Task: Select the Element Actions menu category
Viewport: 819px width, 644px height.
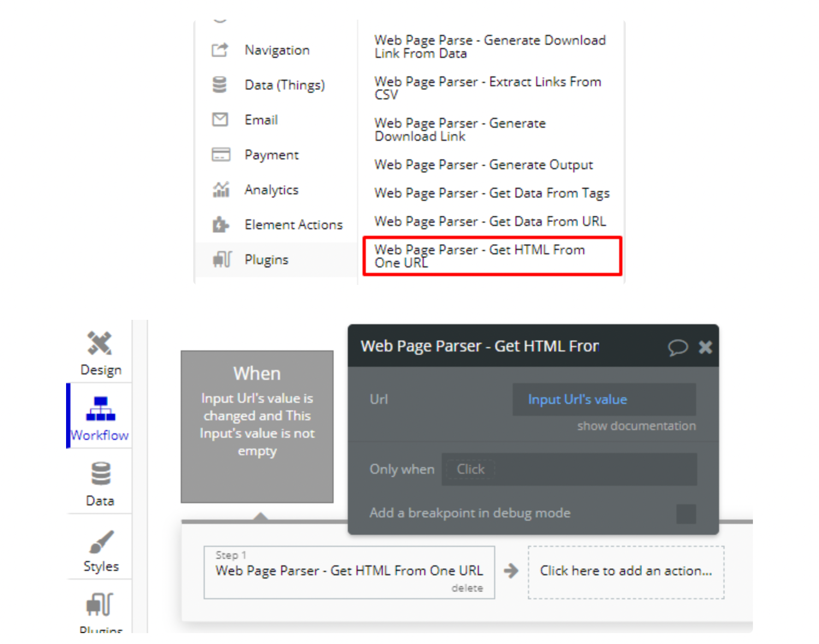Action: pos(294,224)
